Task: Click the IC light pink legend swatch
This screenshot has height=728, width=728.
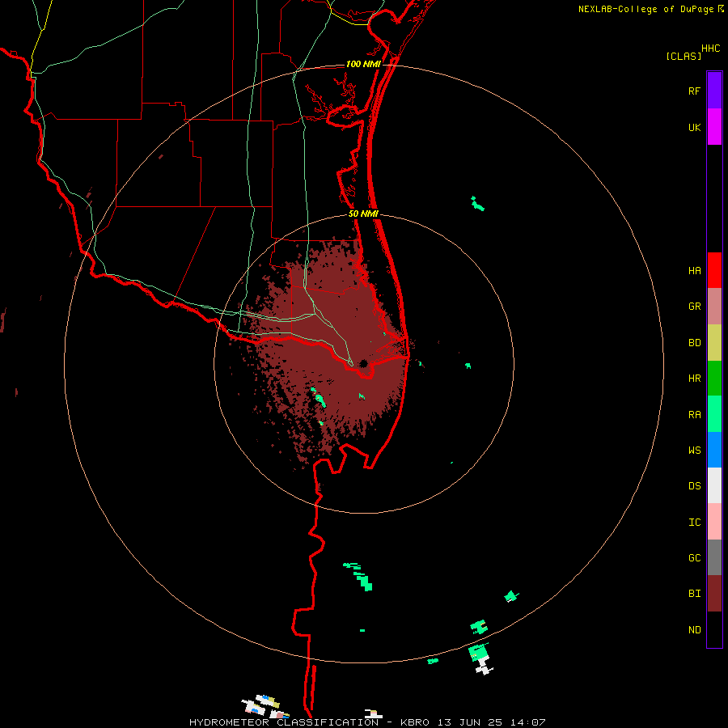Action: pyautogui.click(x=714, y=522)
